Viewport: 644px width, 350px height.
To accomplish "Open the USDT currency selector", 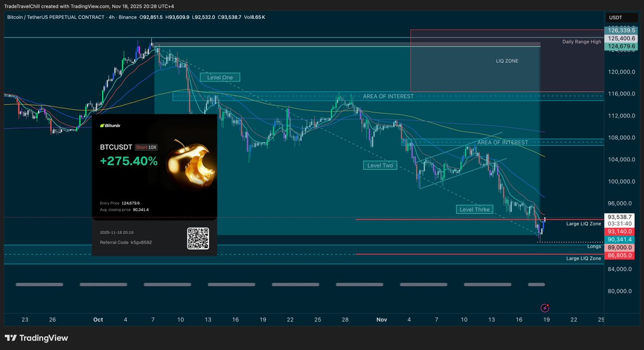I will (621, 18).
